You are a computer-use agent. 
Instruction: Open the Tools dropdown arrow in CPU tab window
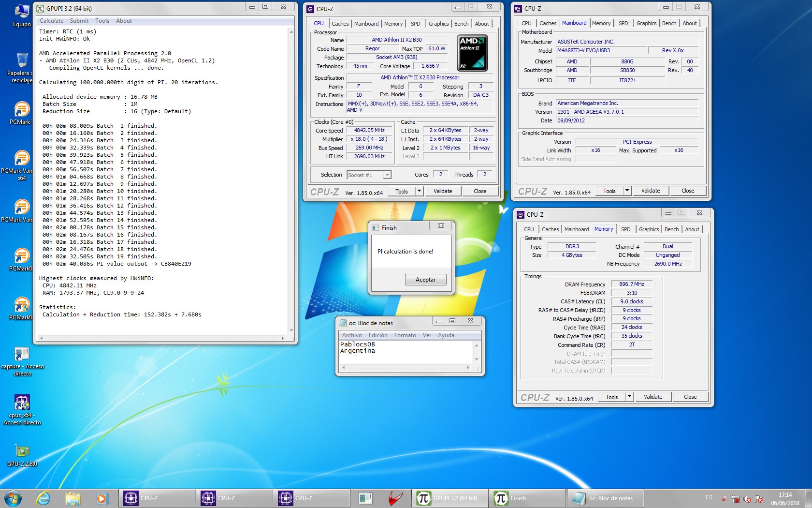[419, 191]
